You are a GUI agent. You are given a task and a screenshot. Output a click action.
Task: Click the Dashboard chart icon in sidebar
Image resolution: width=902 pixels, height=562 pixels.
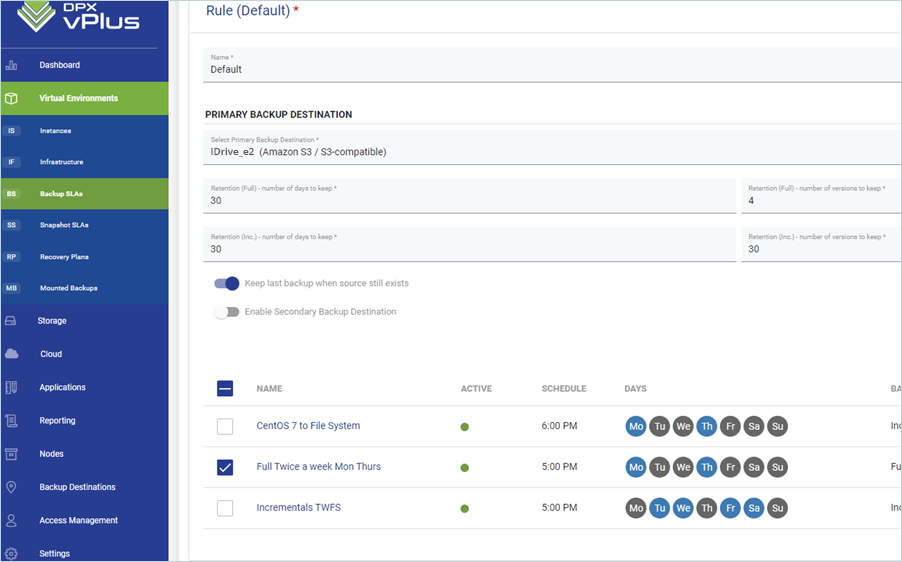[12, 65]
